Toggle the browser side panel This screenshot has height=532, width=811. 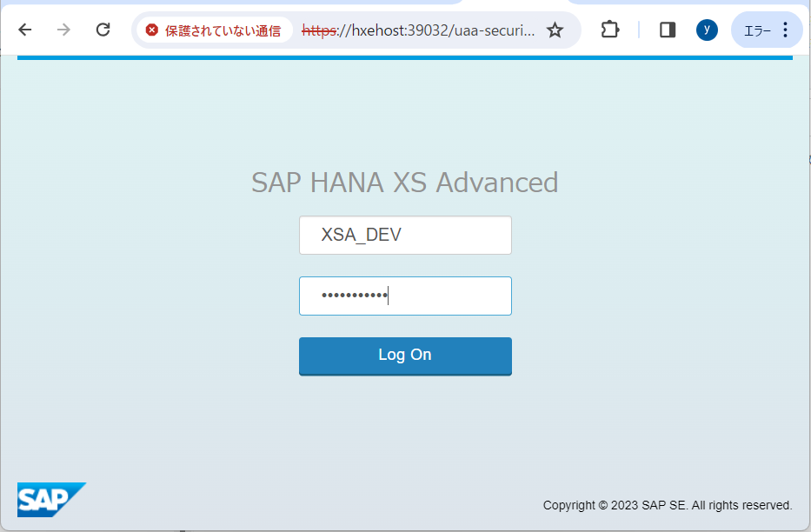668,30
